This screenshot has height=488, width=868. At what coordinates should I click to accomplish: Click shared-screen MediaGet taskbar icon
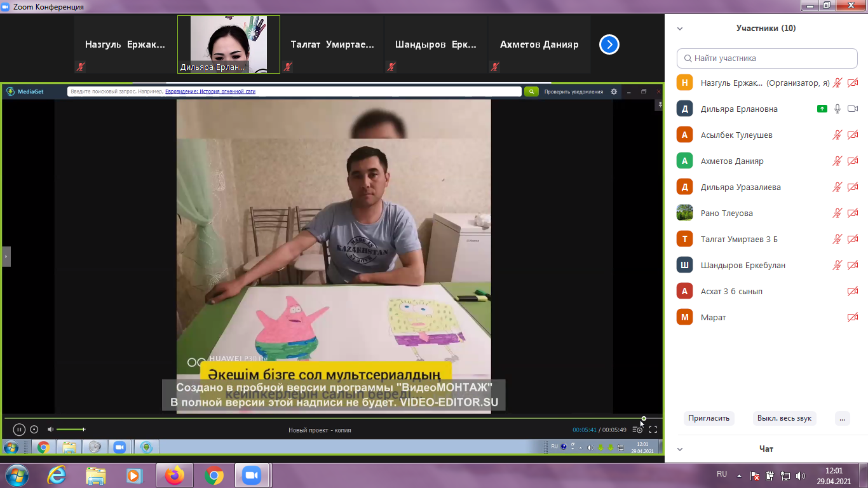pyautogui.click(x=147, y=447)
